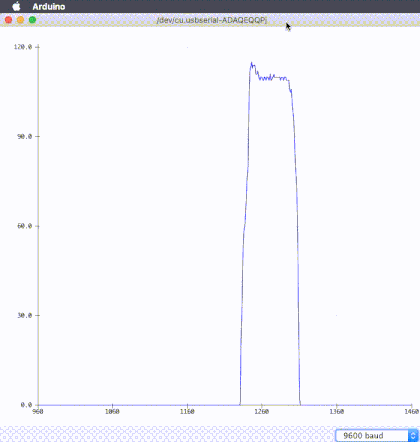This screenshot has height=442, width=420.
Task: Click the 0.0 y-axis label
Action: pyautogui.click(x=26, y=405)
